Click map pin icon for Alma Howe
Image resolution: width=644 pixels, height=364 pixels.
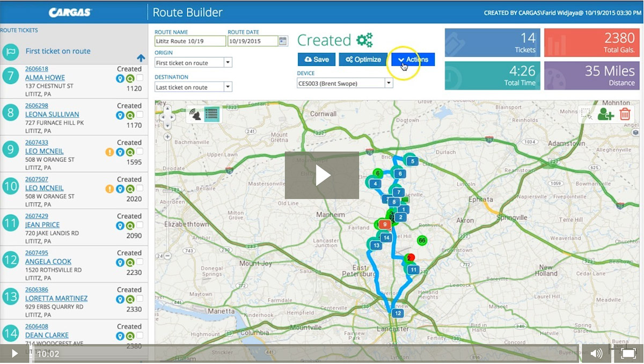[x=120, y=78]
